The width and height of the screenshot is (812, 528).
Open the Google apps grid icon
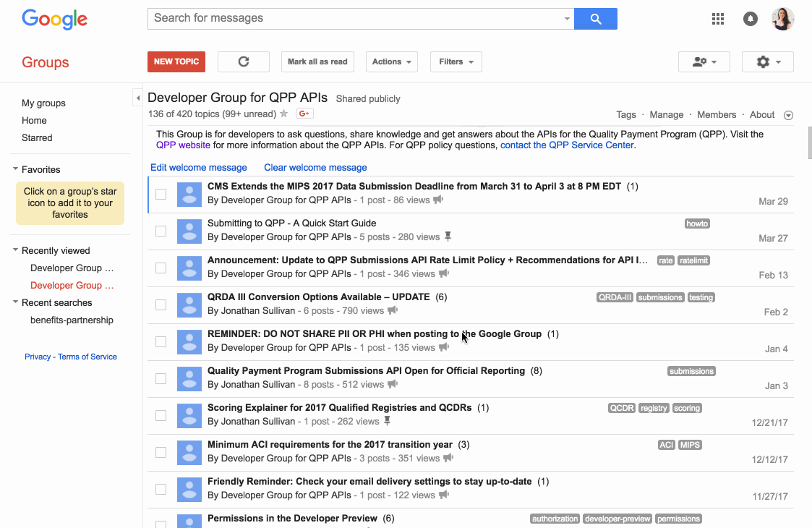(718, 20)
